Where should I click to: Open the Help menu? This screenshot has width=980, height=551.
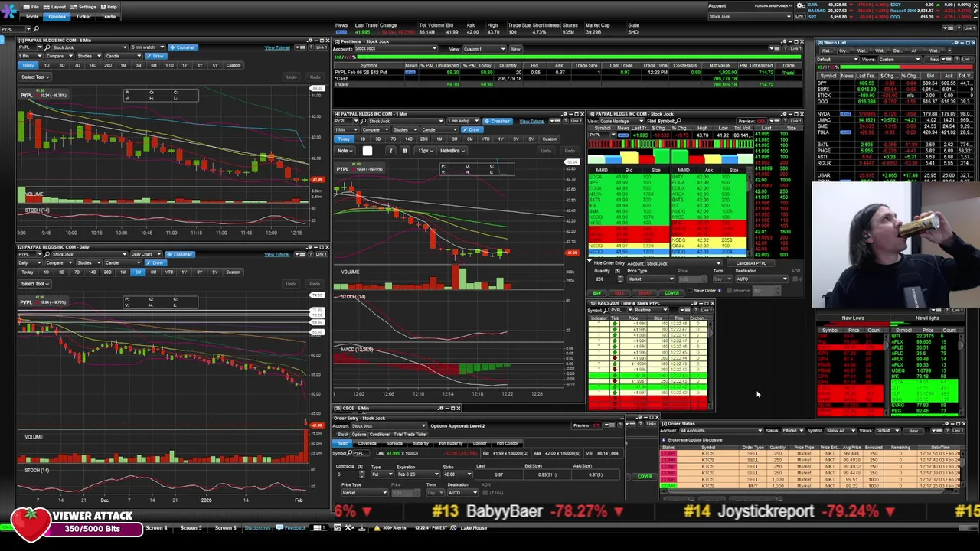tap(109, 7)
